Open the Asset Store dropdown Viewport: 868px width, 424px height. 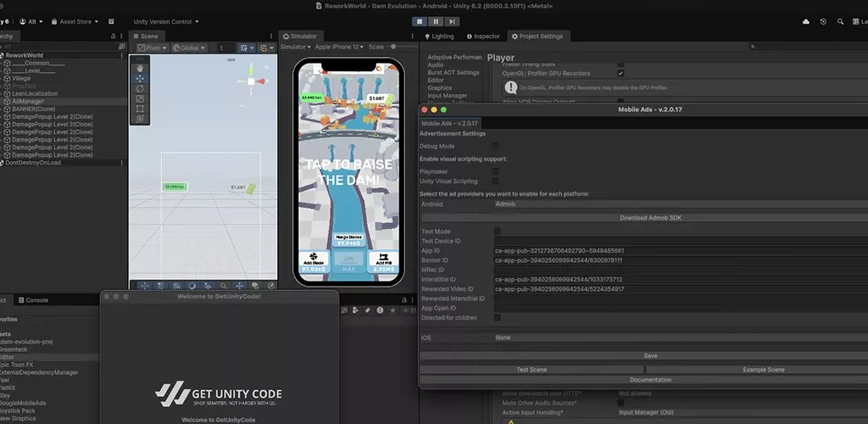tap(75, 21)
